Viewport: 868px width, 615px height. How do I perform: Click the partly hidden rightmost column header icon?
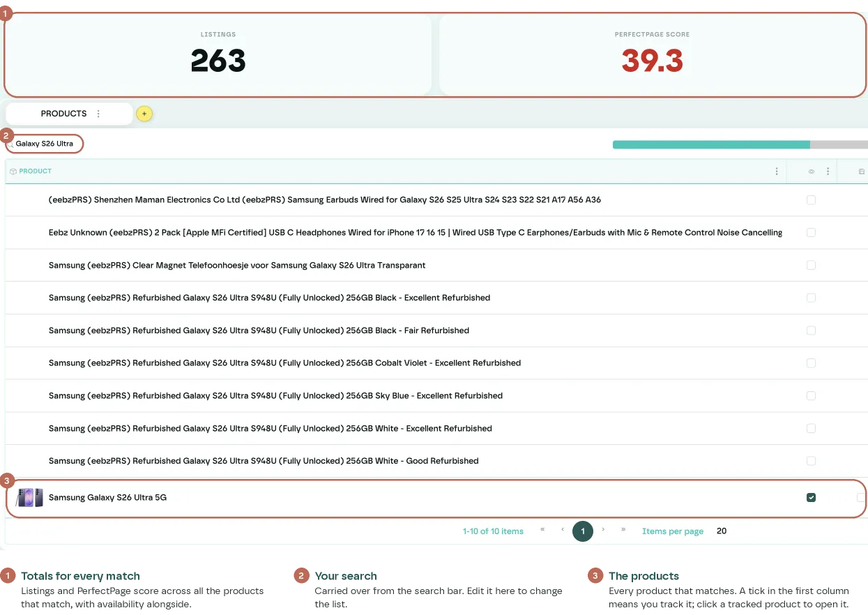click(862, 172)
